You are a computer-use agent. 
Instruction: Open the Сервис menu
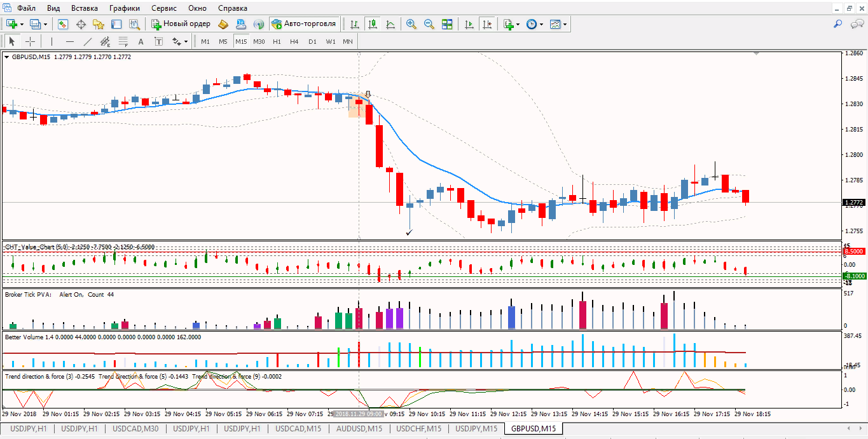click(x=165, y=8)
